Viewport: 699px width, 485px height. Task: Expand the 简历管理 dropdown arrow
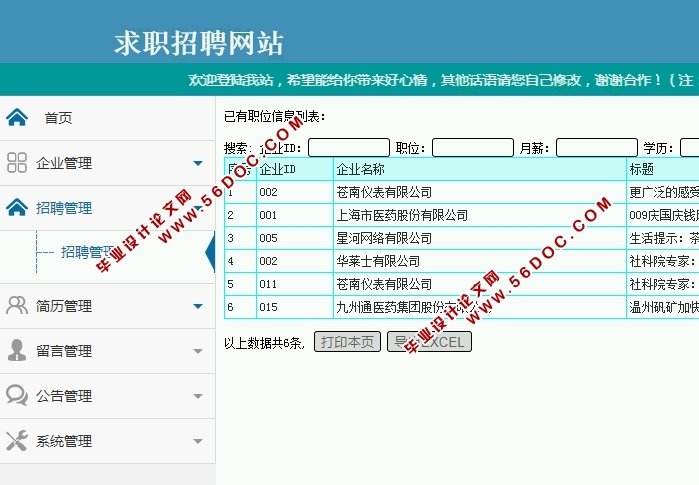(198, 306)
